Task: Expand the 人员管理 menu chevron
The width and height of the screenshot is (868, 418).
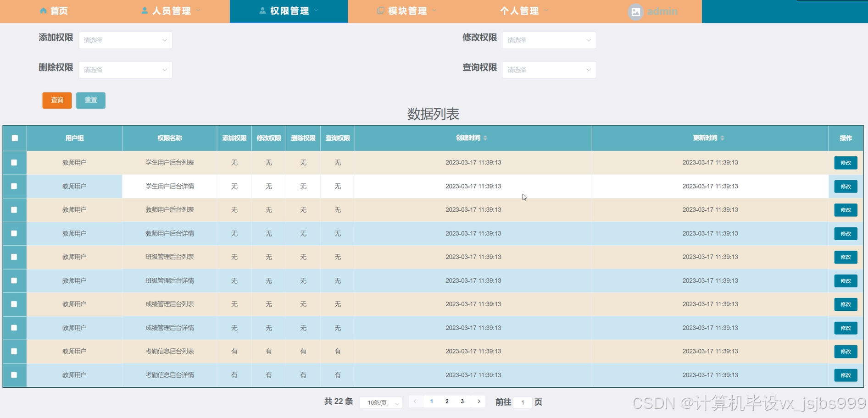Action: pos(198,11)
